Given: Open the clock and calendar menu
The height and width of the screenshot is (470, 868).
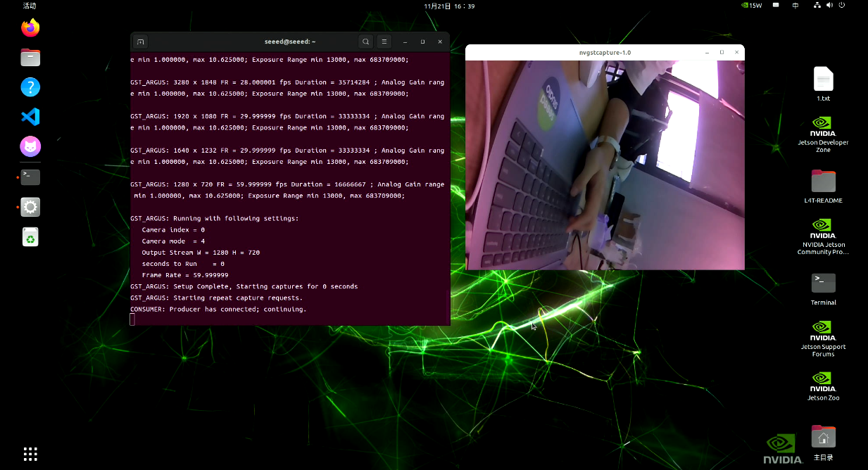Looking at the screenshot, I should 449,6.
